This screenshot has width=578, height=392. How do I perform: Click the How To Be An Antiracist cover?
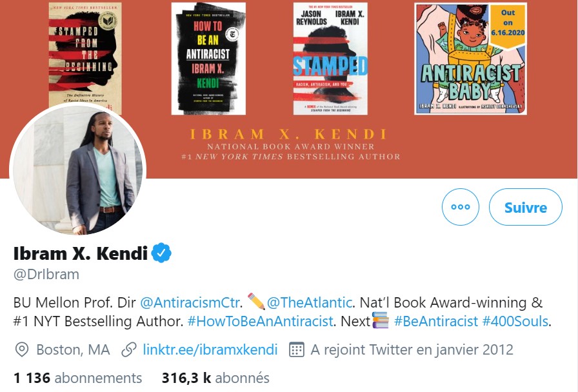coord(208,59)
